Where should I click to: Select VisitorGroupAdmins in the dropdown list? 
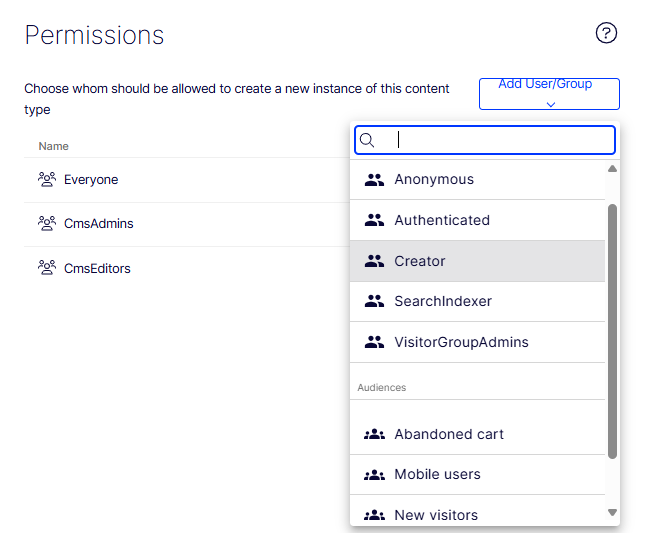[461, 342]
